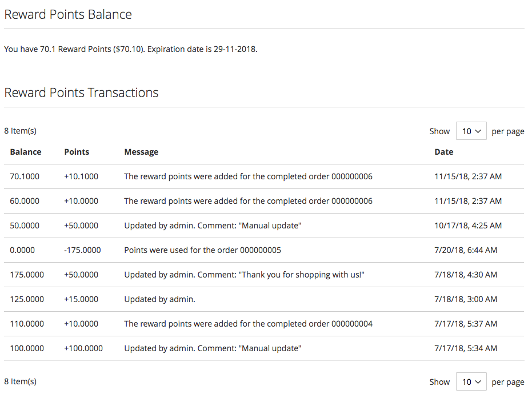Click the date 7/18/18, 3:00 AM
532x398 pixels.
(x=466, y=299)
